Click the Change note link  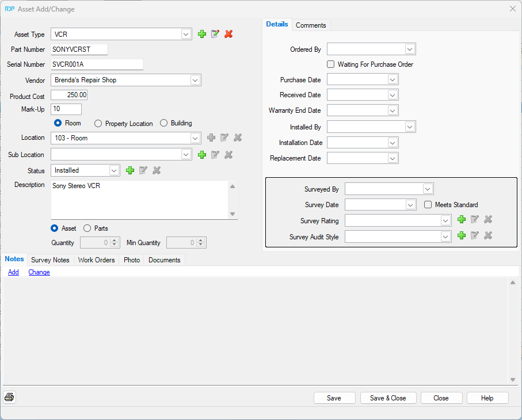pos(39,272)
